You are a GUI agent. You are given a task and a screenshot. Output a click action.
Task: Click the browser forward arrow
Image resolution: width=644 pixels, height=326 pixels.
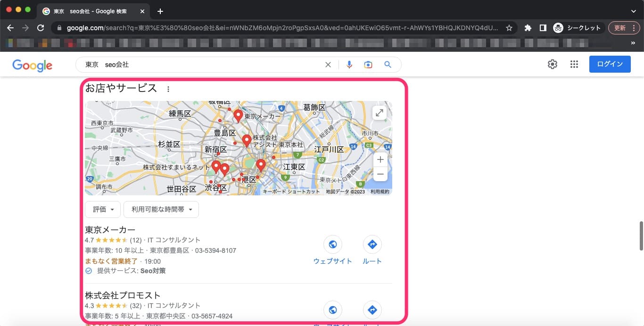[25, 28]
